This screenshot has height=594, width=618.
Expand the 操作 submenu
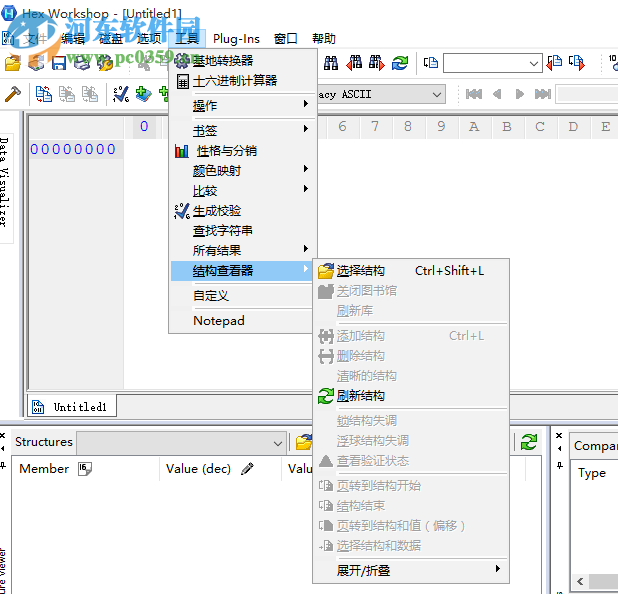point(242,105)
